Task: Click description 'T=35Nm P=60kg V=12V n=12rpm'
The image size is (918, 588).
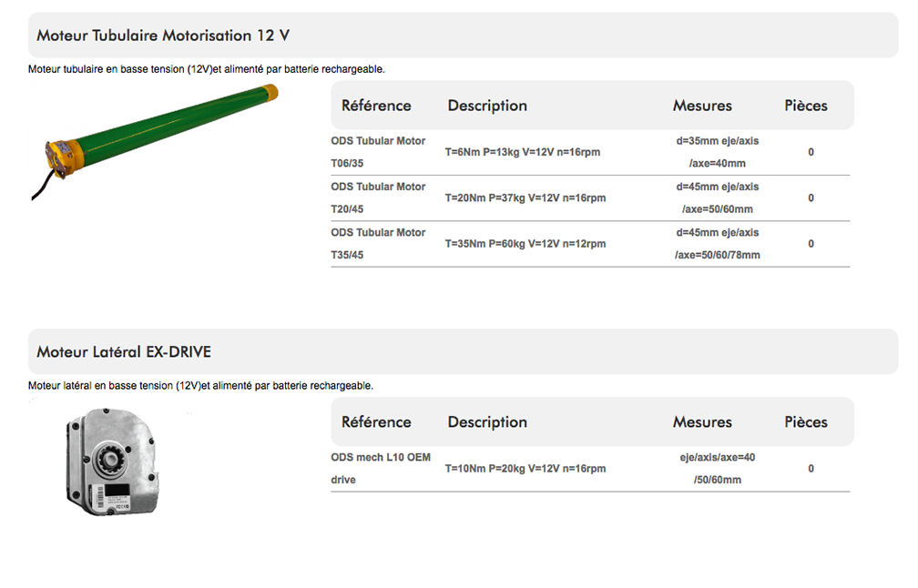Action: pos(525,243)
